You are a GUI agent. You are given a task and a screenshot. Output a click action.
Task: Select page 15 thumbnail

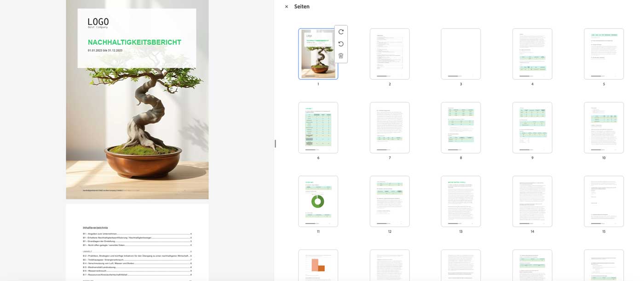pos(604,201)
